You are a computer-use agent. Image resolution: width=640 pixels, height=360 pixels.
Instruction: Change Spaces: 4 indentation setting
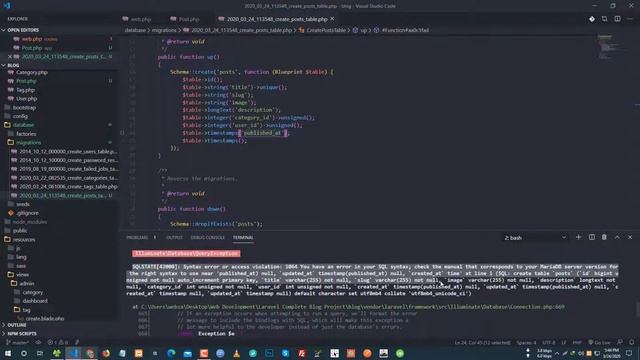coord(526,342)
